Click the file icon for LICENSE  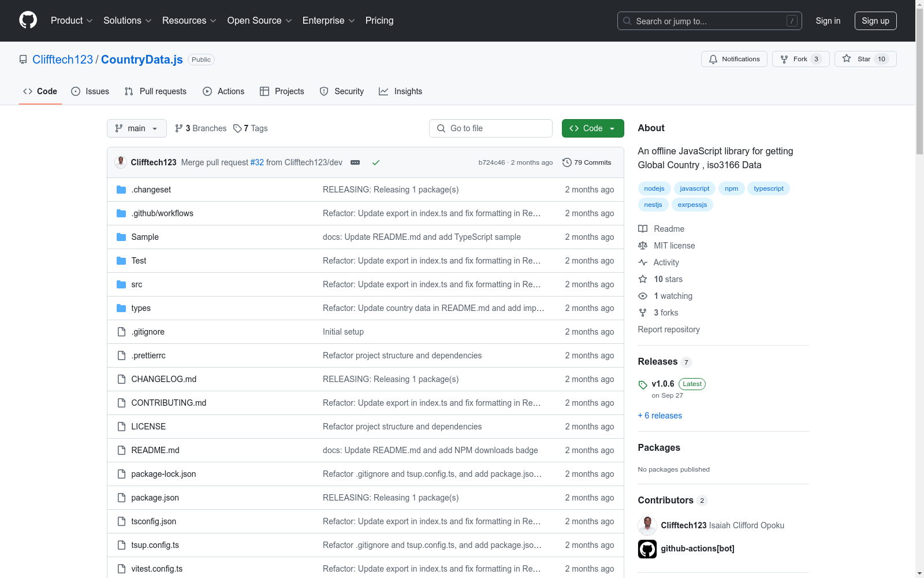pos(121,427)
